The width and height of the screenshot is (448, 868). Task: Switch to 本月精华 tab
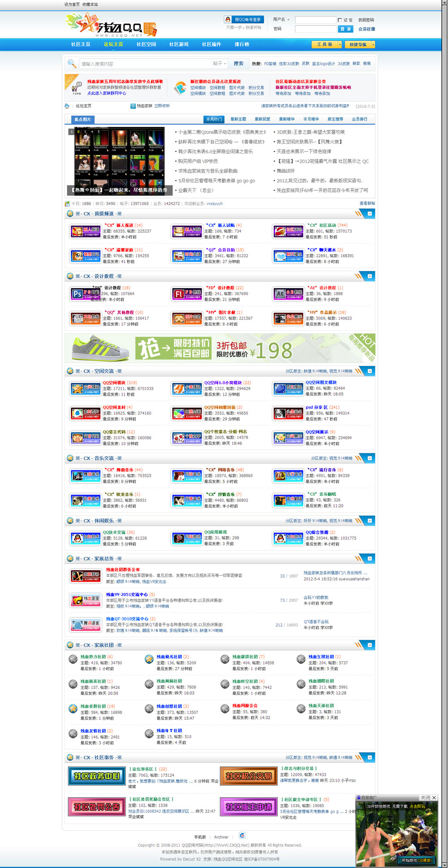(x=311, y=119)
